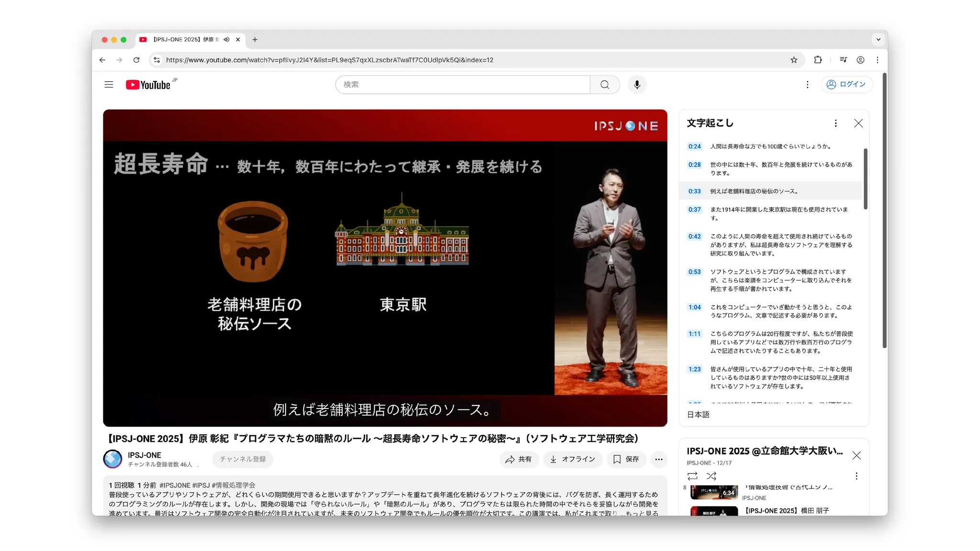
Task: Open IPSJ-ONE channel avatar
Action: click(x=113, y=459)
